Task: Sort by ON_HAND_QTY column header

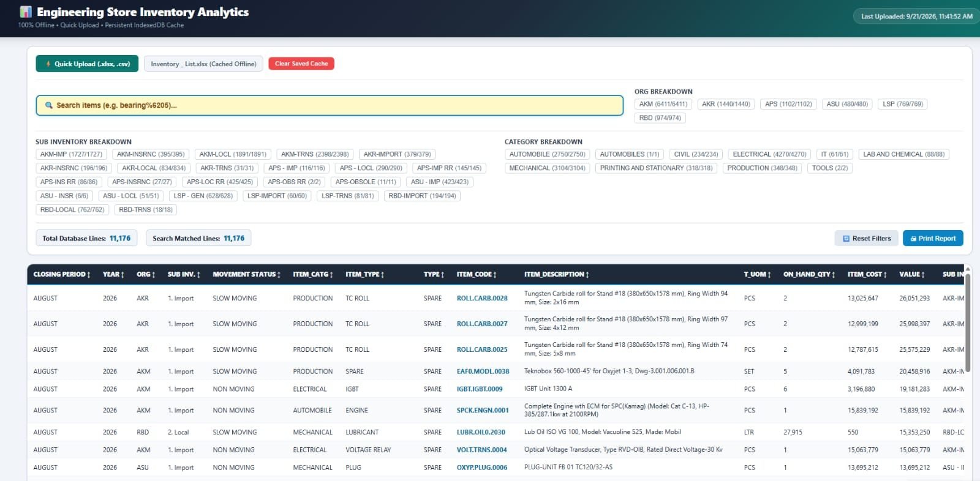Action: click(809, 274)
